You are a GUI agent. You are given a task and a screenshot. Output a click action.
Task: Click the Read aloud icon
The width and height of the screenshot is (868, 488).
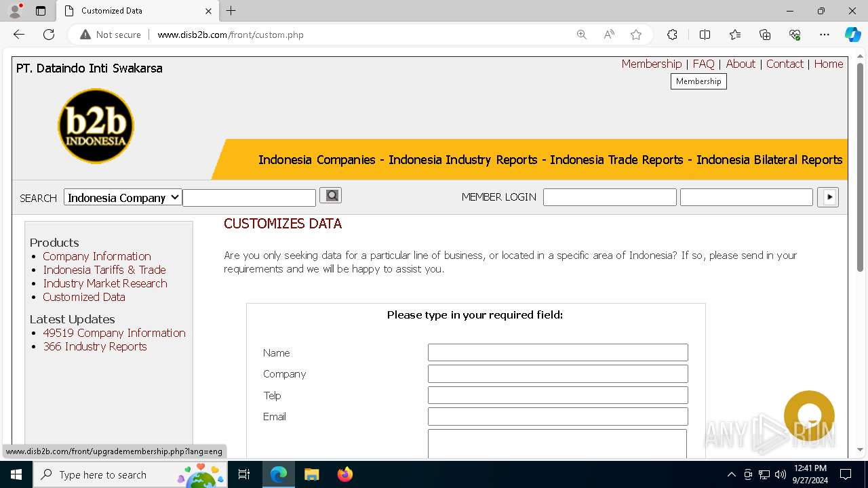(609, 35)
